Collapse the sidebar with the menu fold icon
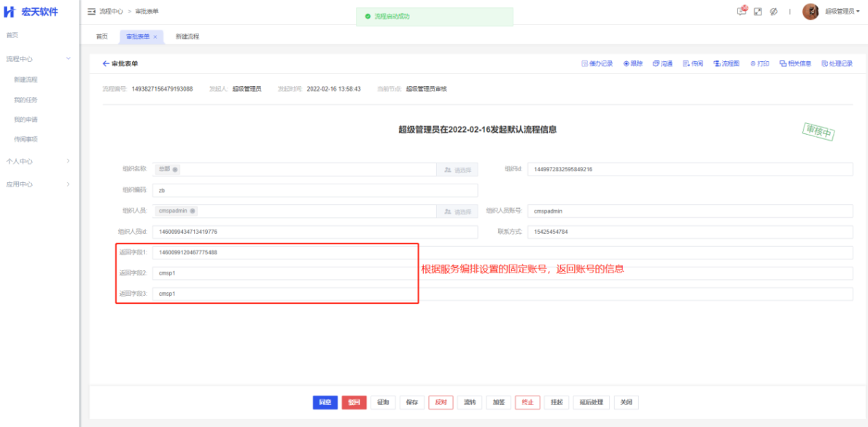Screen dimensions: 868x427 pyautogui.click(x=91, y=11)
